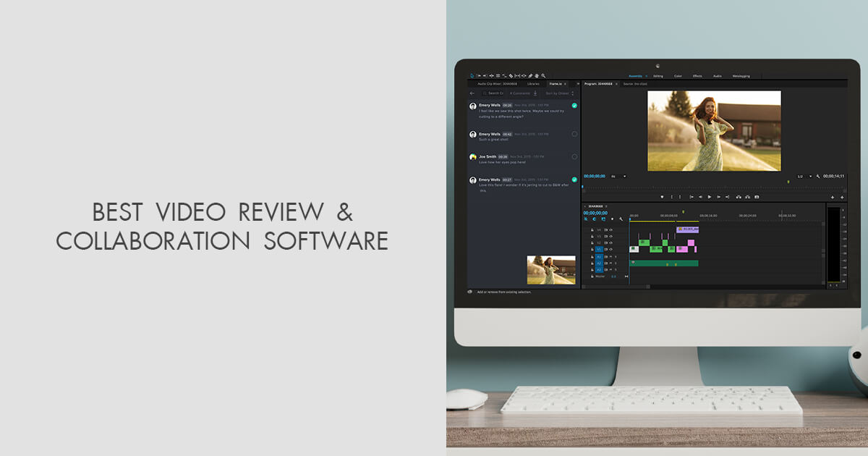
Task: Click the Add Marker icon in the Program monitor
Action: click(662, 197)
